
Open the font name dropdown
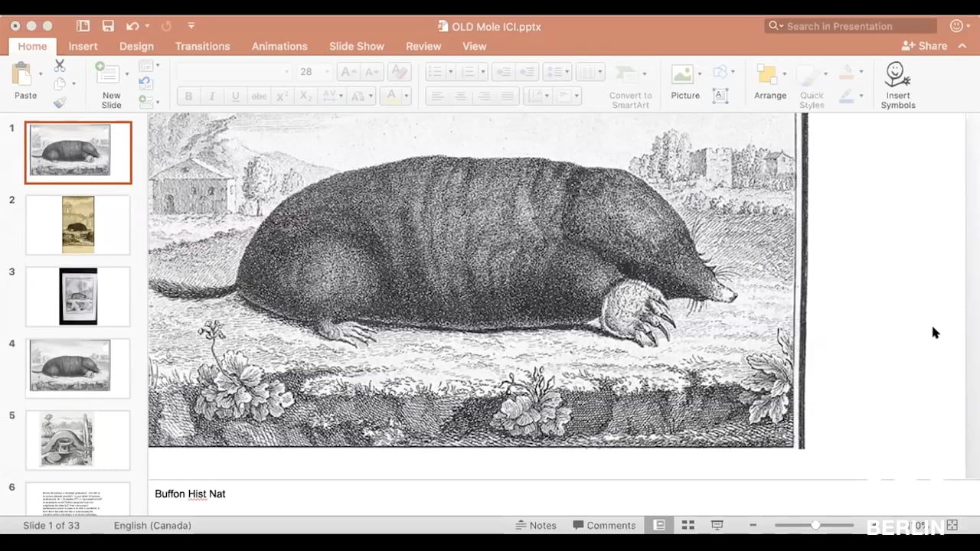click(287, 72)
